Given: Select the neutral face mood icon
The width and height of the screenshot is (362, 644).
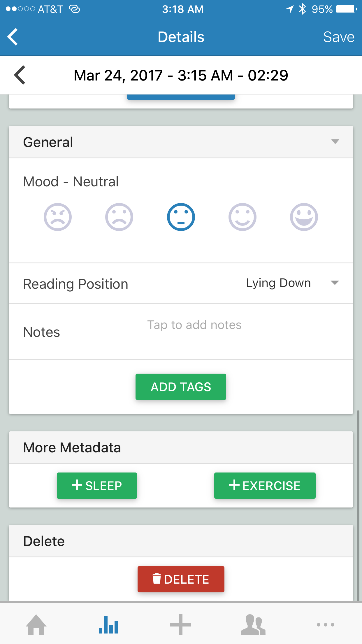Looking at the screenshot, I should [181, 217].
